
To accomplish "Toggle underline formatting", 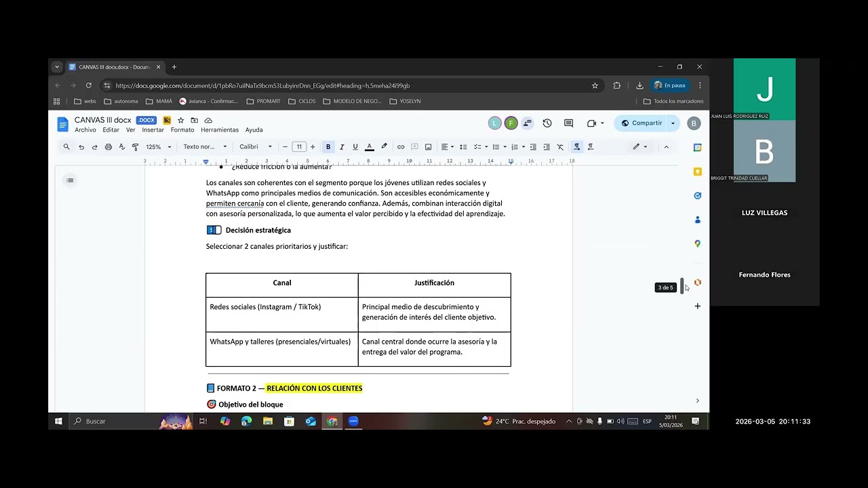I will 355,147.
